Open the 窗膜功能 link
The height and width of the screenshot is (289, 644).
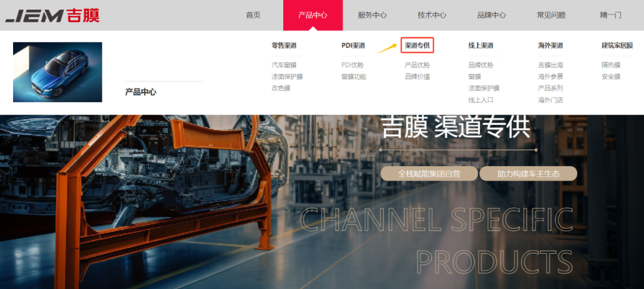(x=354, y=76)
